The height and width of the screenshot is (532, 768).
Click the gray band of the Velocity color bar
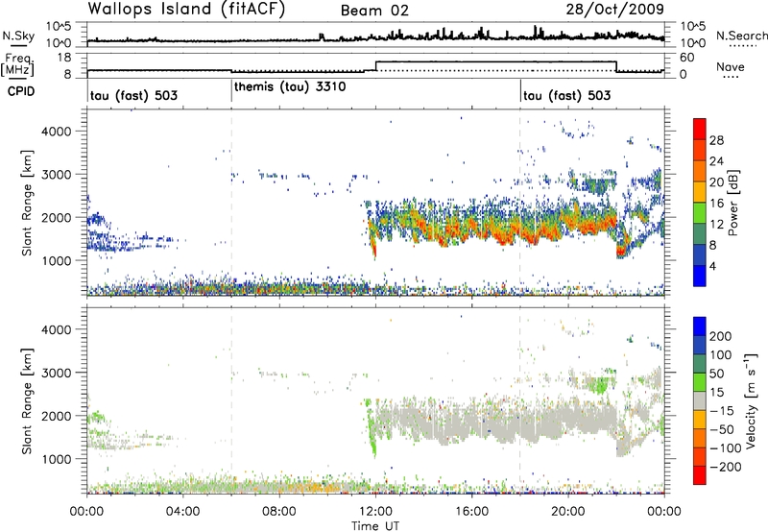[x=700, y=401]
